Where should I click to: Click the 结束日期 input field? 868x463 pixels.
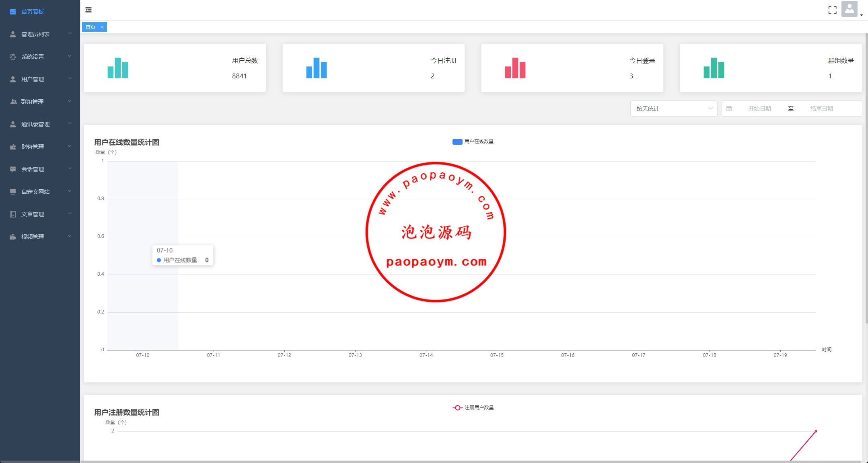tap(821, 109)
